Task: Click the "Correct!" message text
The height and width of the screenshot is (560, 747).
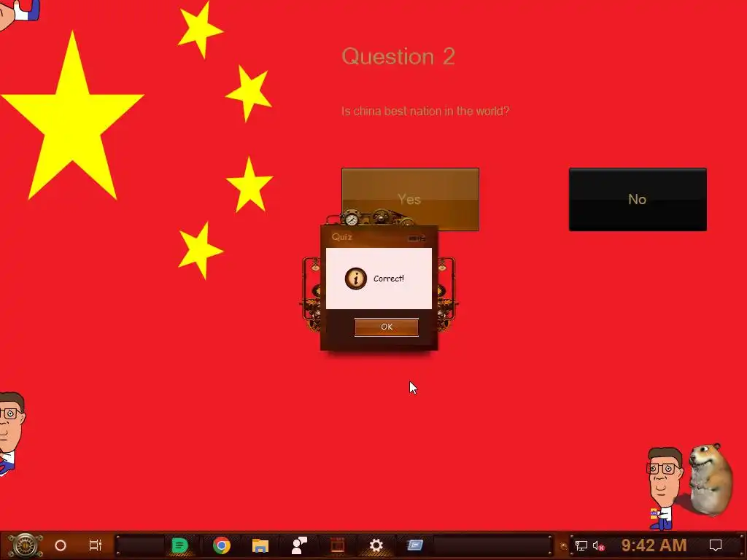Action: point(389,279)
